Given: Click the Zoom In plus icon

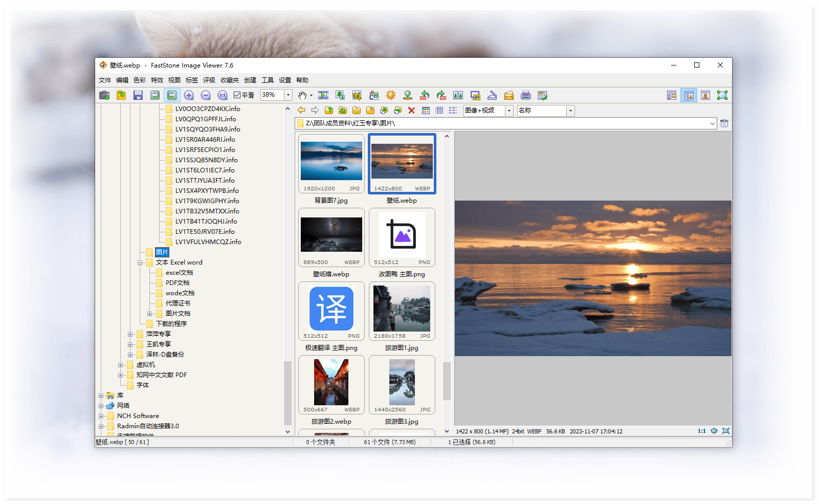Looking at the screenshot, I should [x=189, y=95].
